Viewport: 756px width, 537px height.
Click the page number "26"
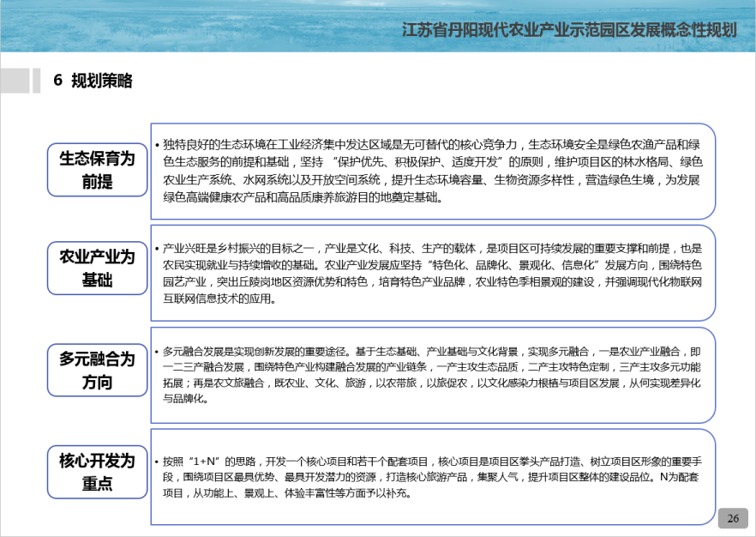point(733,518)
